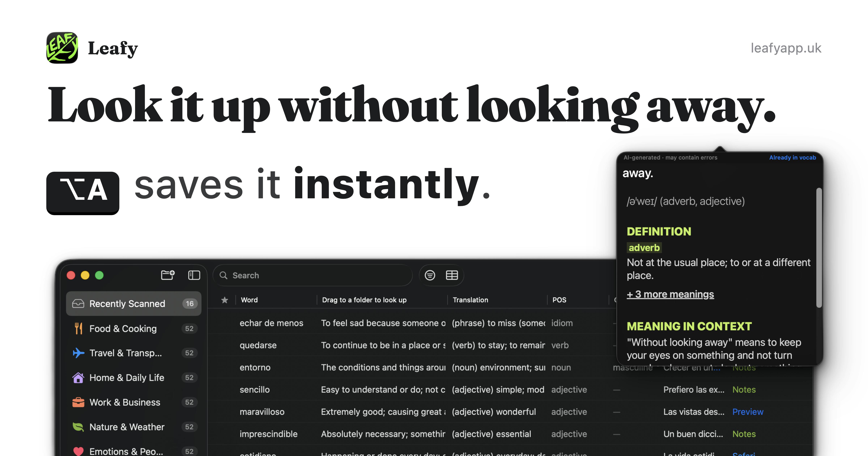Click definition 'Absolutely necessary; somethir'
Image resolution: width=868 pixels, height=456 pixels.
383,434
